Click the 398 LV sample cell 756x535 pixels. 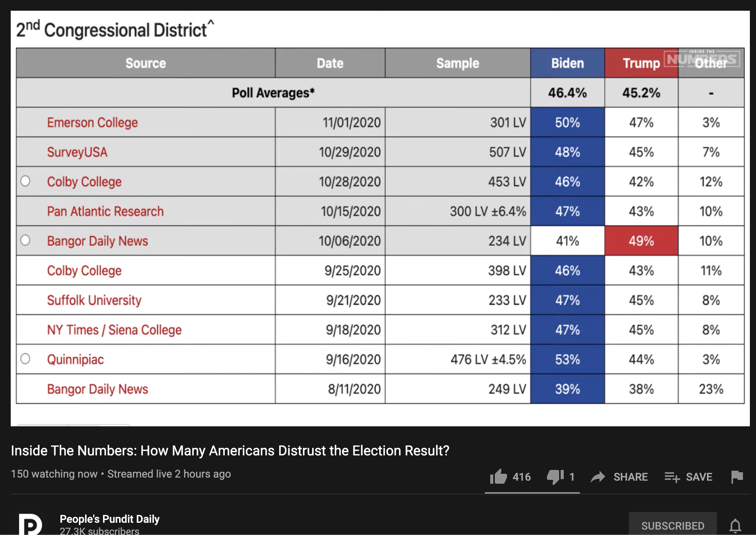tap(458, 271)
